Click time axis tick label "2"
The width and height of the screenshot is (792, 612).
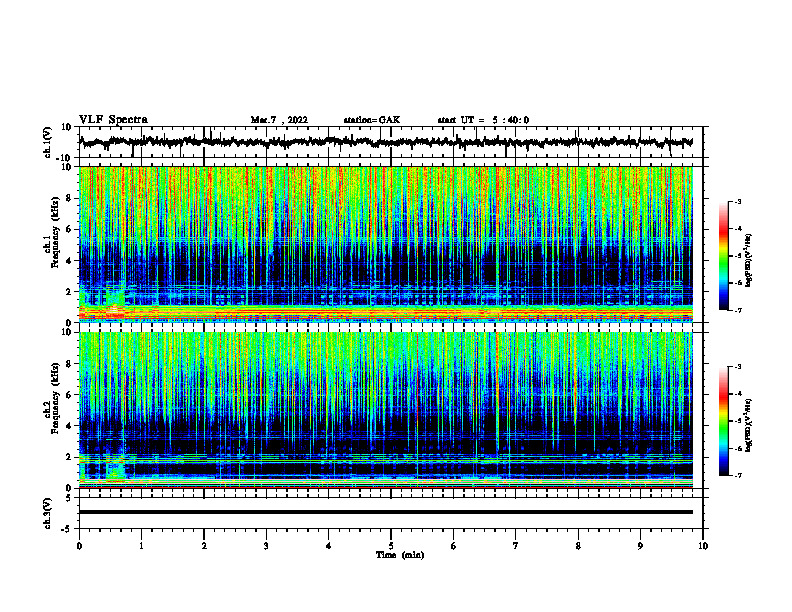(204, 546)
